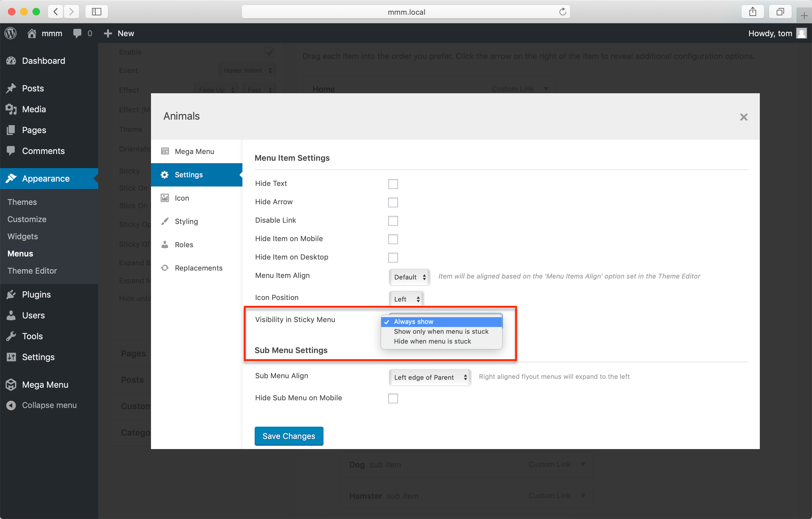Click the user avatar beside Howdy, tom
The image size is (812, 519).
(x=801, y=33)
